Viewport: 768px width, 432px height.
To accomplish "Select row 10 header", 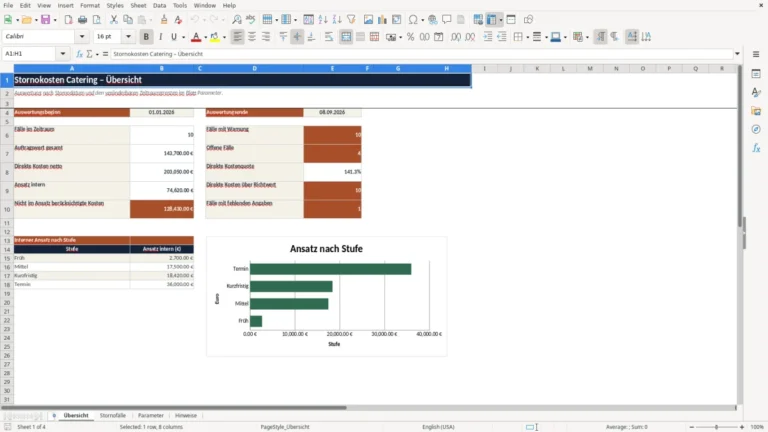I will pos(7,209).
